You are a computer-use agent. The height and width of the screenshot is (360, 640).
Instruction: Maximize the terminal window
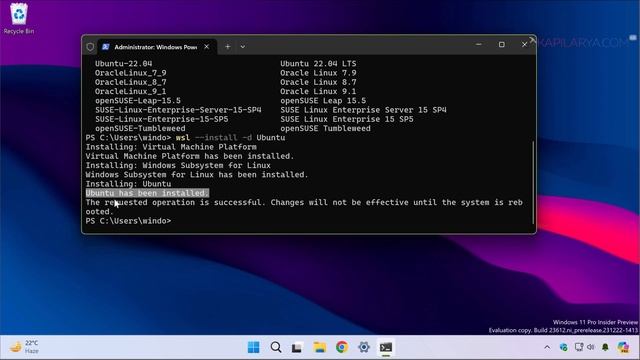502,44
